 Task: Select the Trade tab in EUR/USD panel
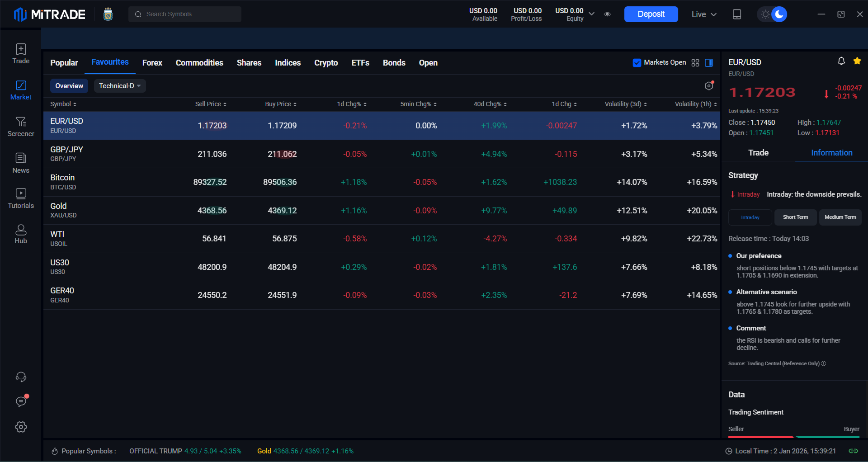click(758, 153)
